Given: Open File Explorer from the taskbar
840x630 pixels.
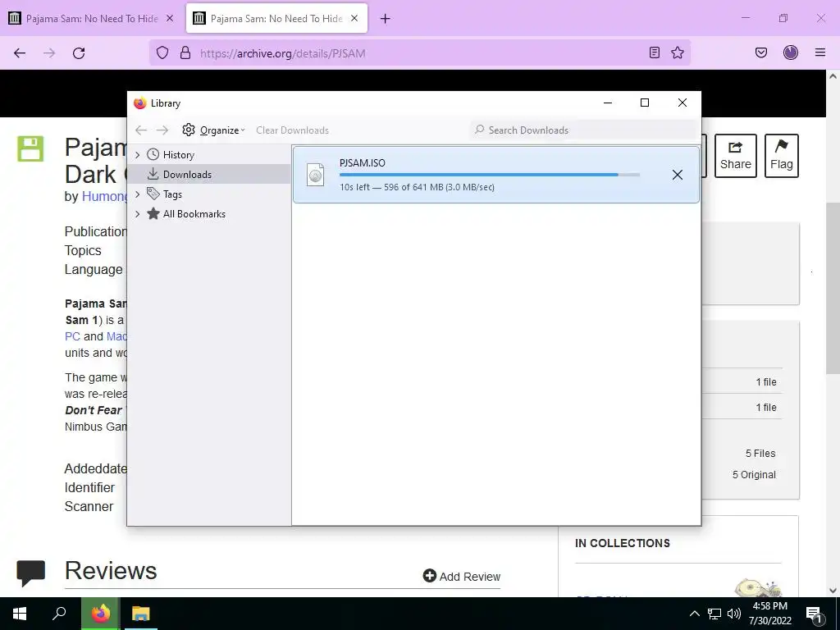Looking at the screenshot, I should [x=141, y=614].
